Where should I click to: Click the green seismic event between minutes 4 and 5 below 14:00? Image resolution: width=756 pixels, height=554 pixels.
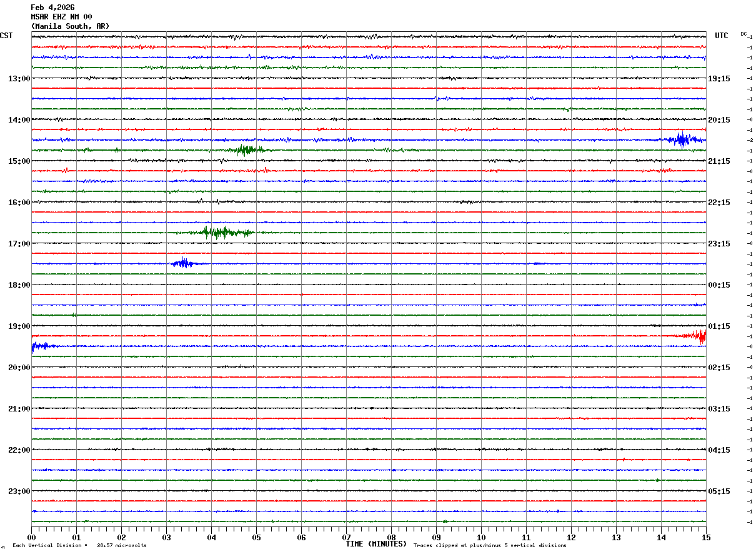point(245,149)
